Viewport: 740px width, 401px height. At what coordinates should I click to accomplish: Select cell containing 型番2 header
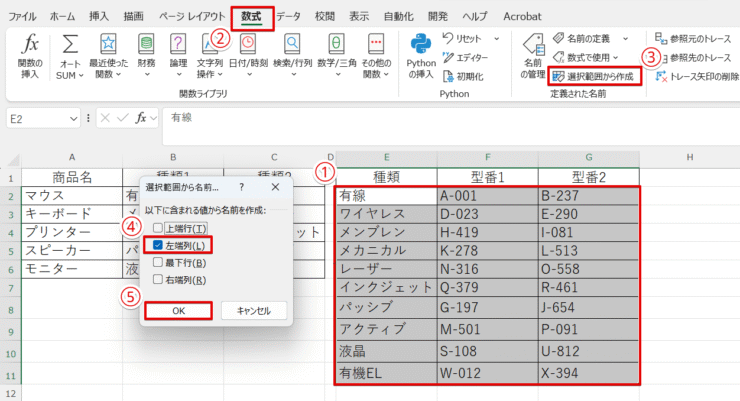589,177
